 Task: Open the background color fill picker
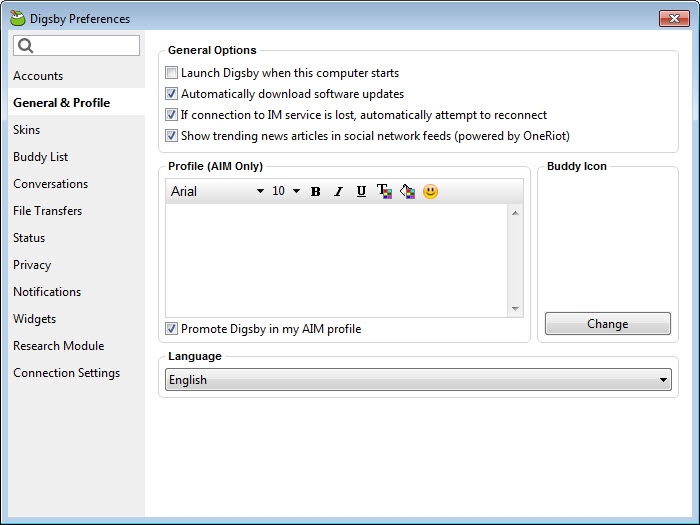(408, 192)
